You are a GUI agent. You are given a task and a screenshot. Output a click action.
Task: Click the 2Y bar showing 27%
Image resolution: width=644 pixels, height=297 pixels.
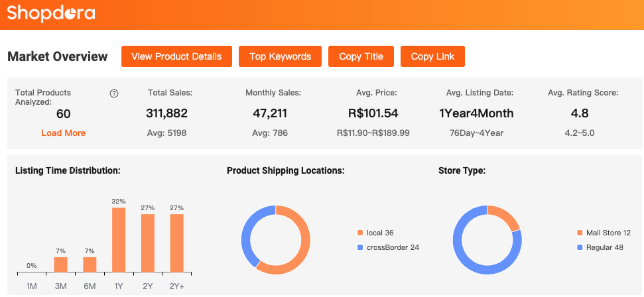coord(148,243)
